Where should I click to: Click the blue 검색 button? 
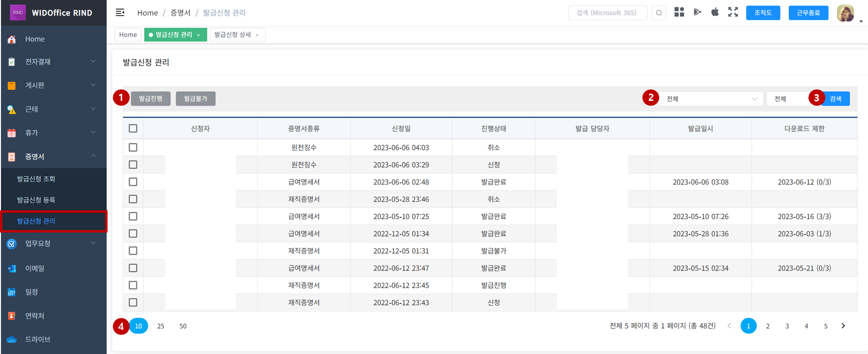click(836, 99)
